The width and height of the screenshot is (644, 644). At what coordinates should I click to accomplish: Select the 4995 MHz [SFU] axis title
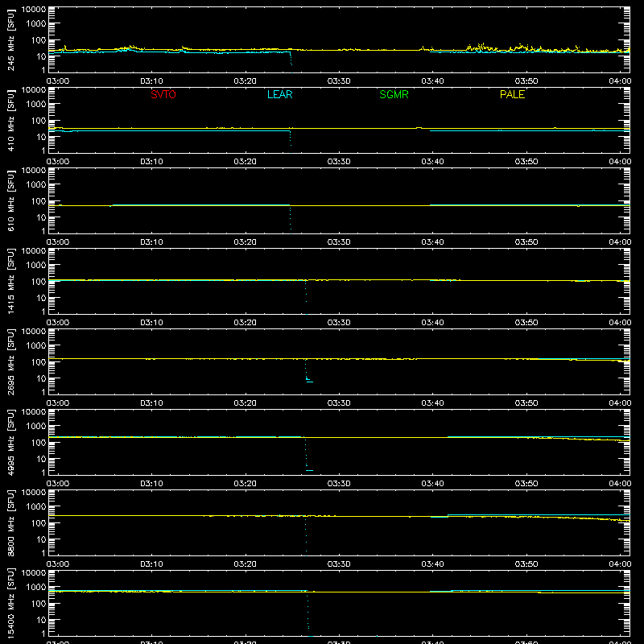(x=10, y=442)
